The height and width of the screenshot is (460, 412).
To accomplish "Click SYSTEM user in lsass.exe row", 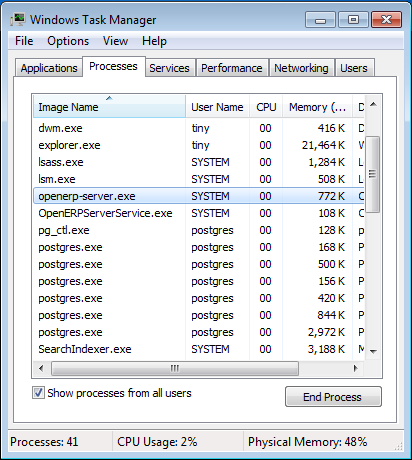I will click(x=210, y=162).
